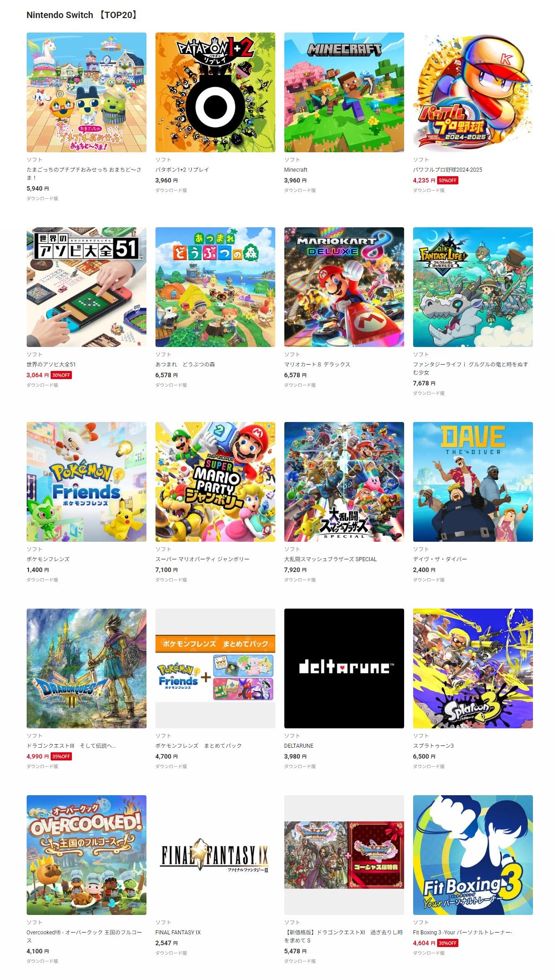This screenshot has width=556, height=980.
Task: Click the Overcooked game cover
Action: click(86, 855)
